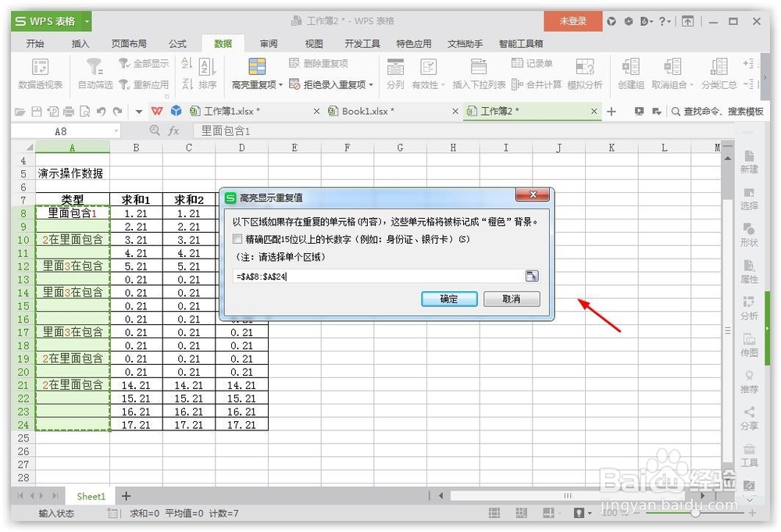Click the Redo arrow icon
This screenshot has width=781, height=532.
coord(118,112)
